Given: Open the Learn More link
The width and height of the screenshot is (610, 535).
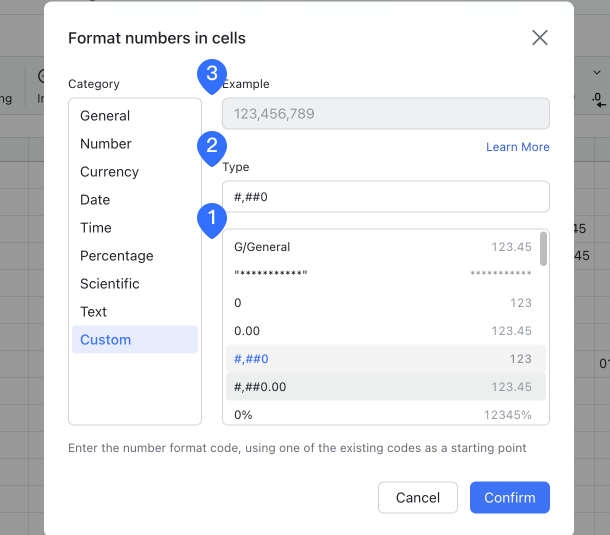Looking at the screenshot, I should [517, 147].
